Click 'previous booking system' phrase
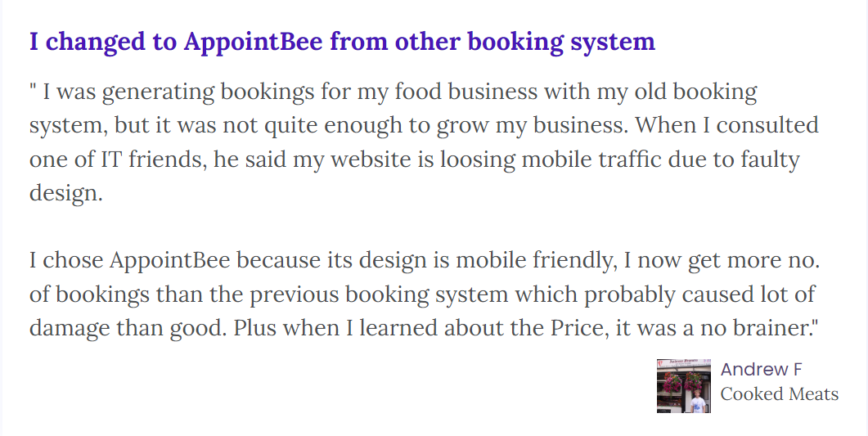Screen dimensions: 868x436 (378, 294)
